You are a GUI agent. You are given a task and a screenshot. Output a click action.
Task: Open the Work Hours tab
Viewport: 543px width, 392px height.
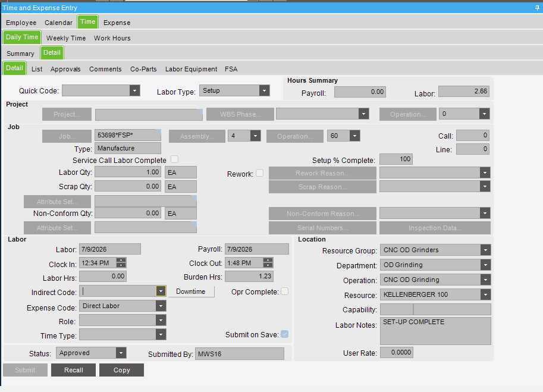112,38
